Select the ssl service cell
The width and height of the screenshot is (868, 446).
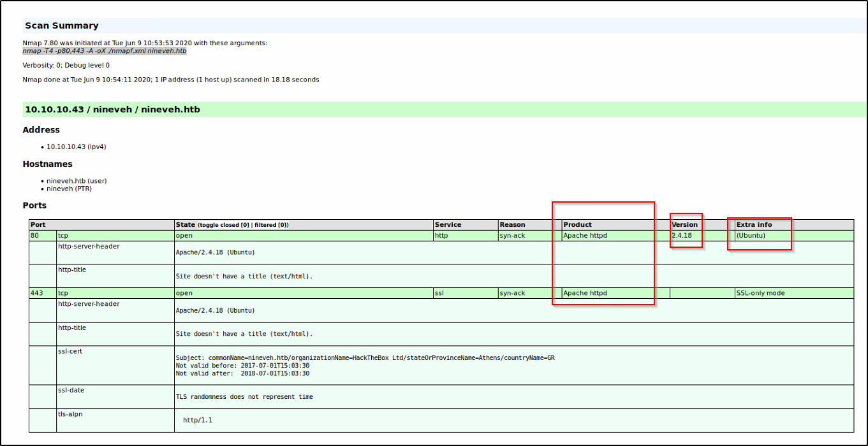coord(466,293)
